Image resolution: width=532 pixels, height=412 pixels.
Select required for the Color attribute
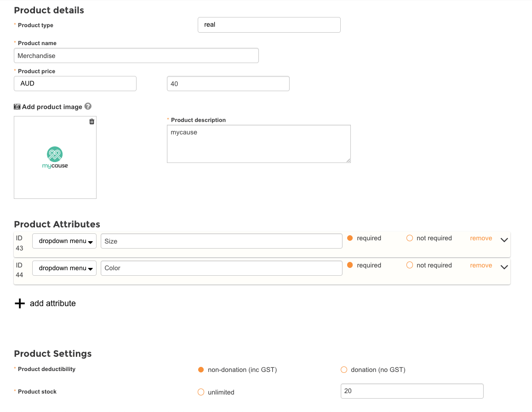tap(350, 265)
